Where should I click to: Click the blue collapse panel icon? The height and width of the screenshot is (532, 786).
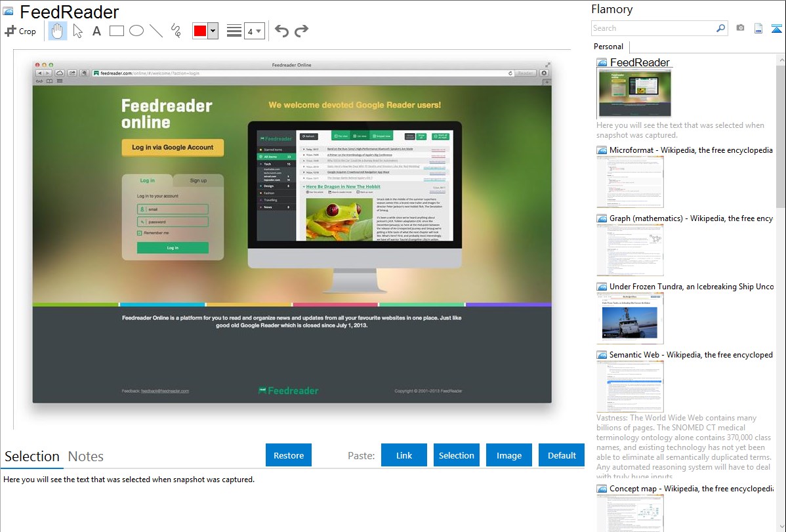pyautogui.click(x=776, y=28)
